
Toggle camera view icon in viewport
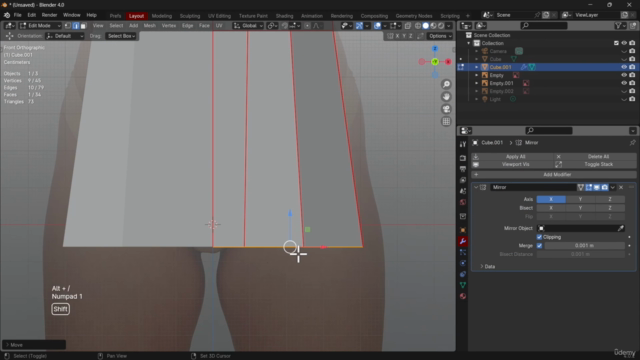446,109
